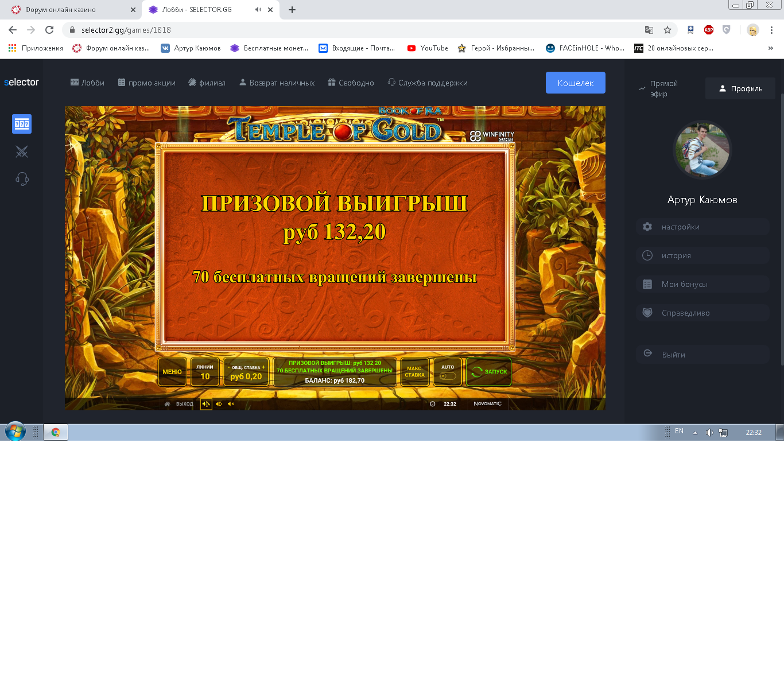784x684 pixels.
Task: Open the FACEinHOLE bookmark
Action: click(x=585, y=48)
